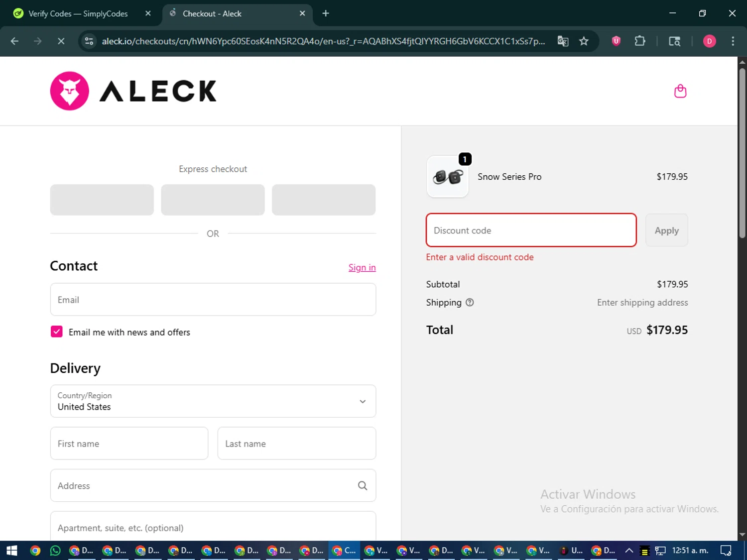
Task: Click the browser URL address bar
Action: click(x=324, y=41)
